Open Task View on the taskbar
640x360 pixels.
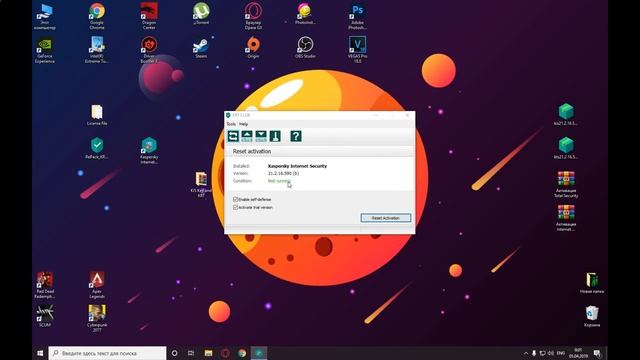pos(191,353)
